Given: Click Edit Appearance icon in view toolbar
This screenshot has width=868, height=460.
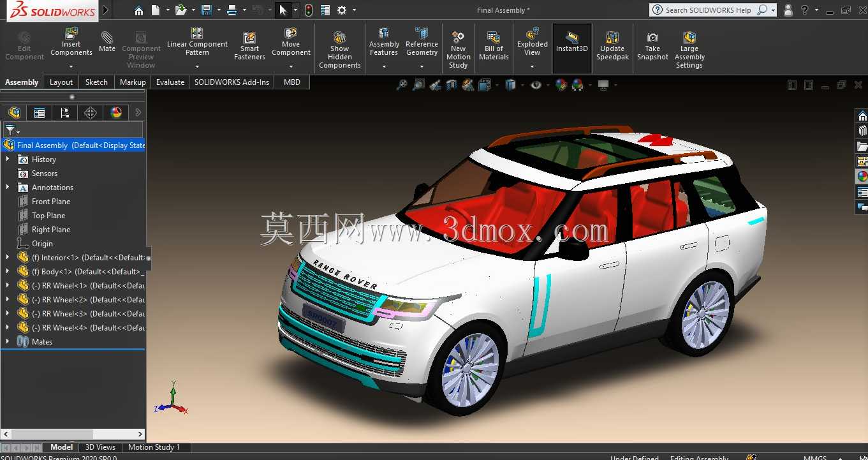Looking at the screenshot, I should [x=561, y=85].
